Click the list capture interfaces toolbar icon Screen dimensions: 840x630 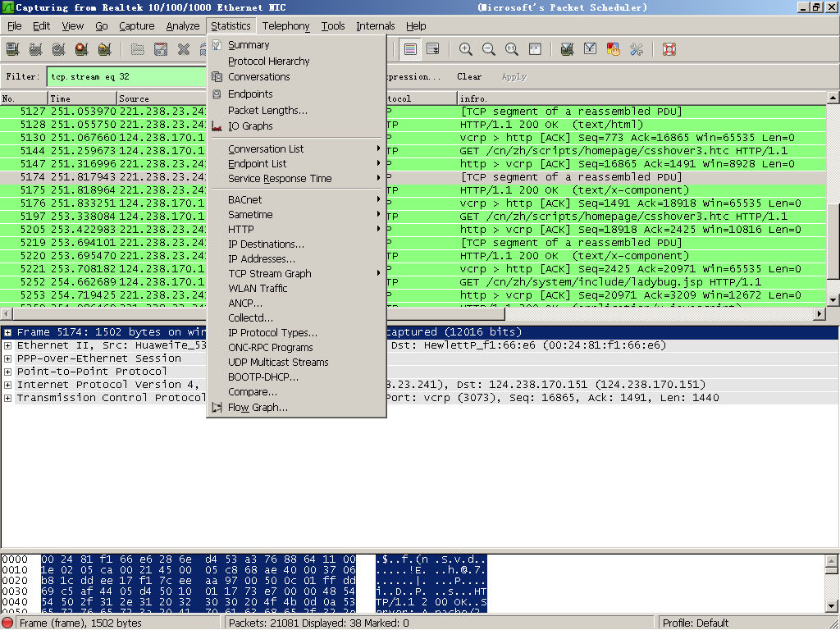click(x=12, y=49)
